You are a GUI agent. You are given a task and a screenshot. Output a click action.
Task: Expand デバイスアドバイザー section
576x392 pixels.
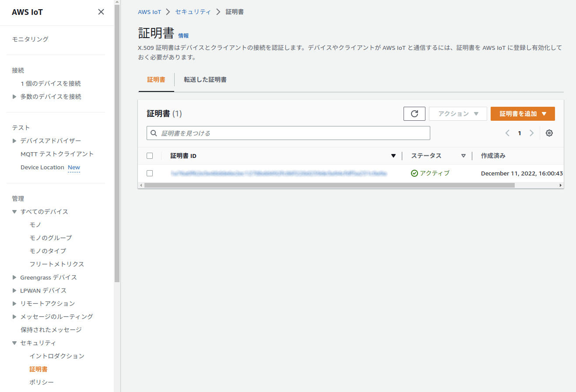[14, 141]
